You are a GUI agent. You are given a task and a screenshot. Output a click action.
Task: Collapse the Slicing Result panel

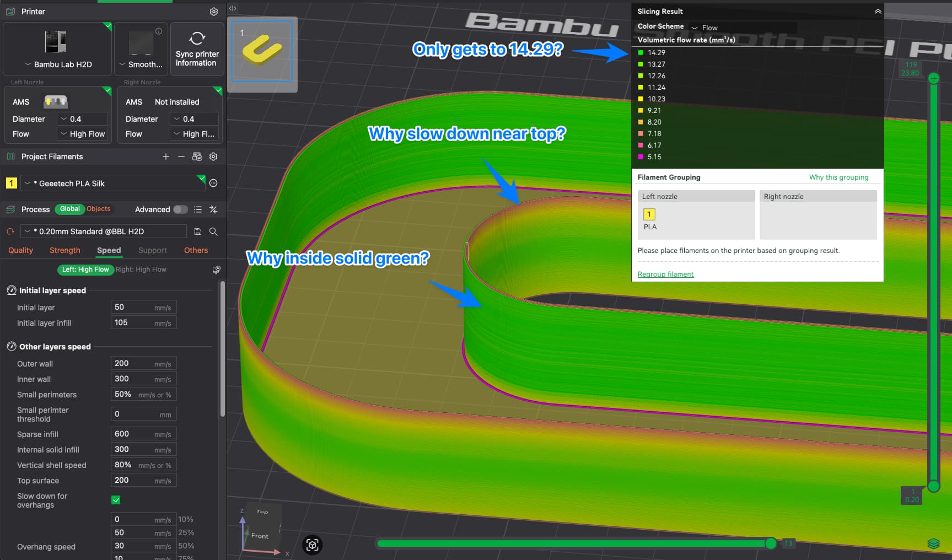point(878,12)
